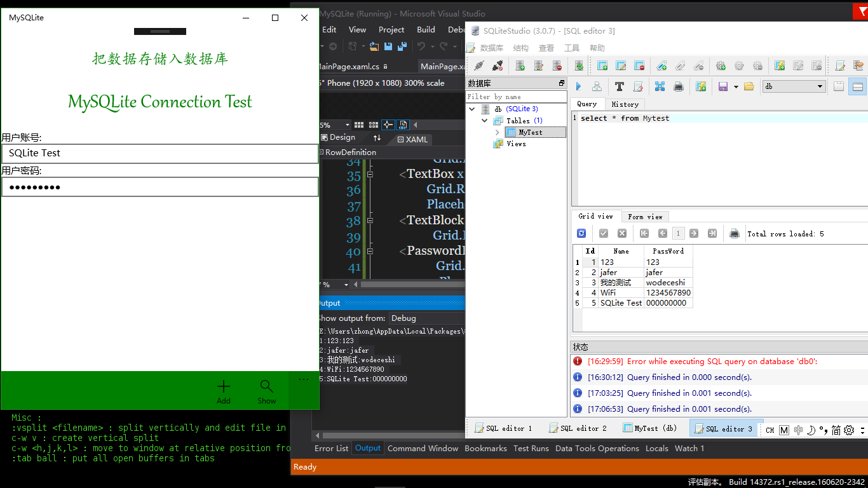Click the delete table icon

[x=639, y=65]
